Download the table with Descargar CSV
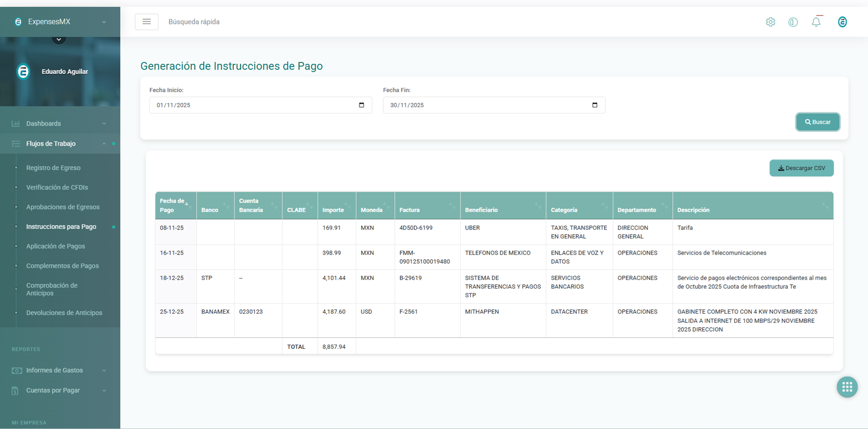 pyautogui.click(x=801, y=168)
